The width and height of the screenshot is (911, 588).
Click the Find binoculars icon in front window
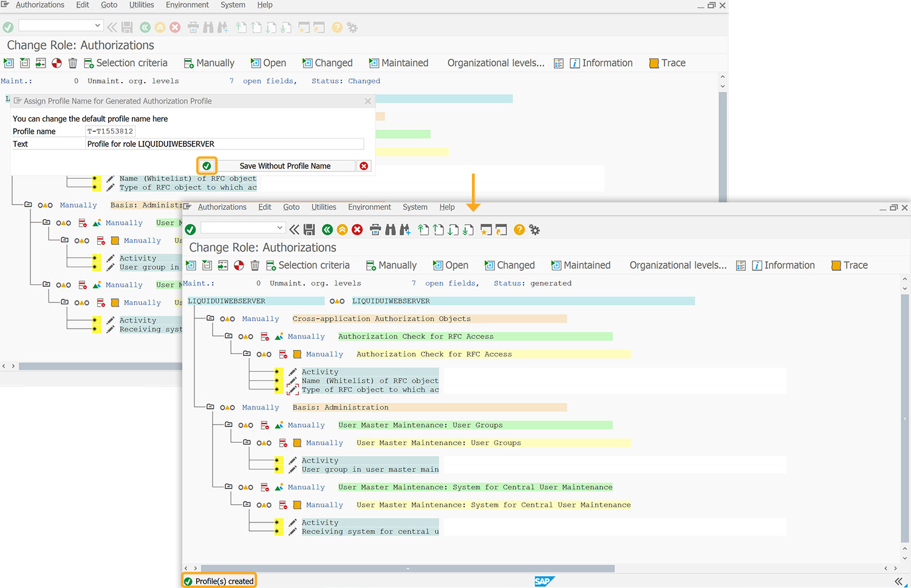[390, 230]
